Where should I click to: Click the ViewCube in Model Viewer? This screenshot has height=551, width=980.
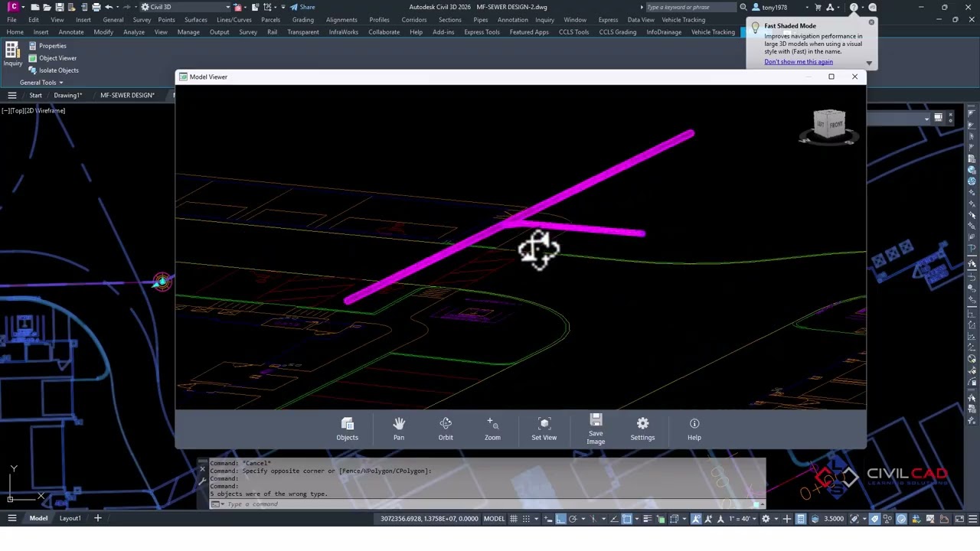(x=829, y=123)
